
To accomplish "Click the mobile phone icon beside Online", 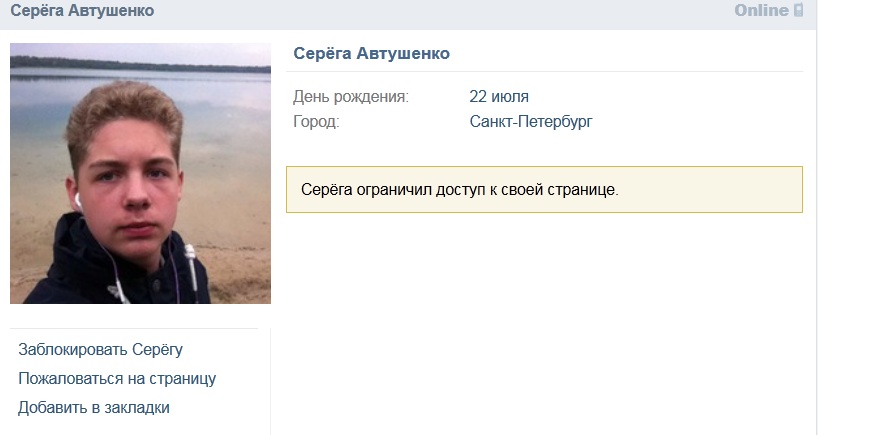I will tap(799, 10).
